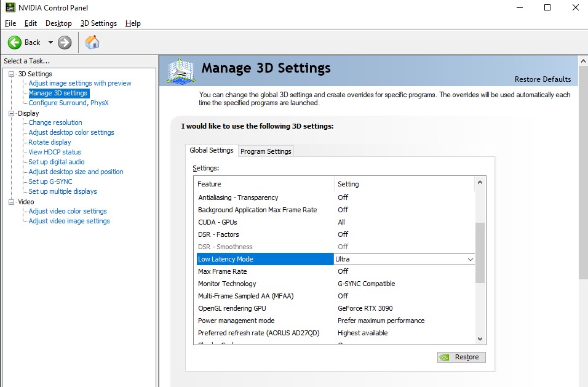This screenshot has width=588, height=387.
Task: Open Set up G-SYNC page
Action: click(50, 182)
